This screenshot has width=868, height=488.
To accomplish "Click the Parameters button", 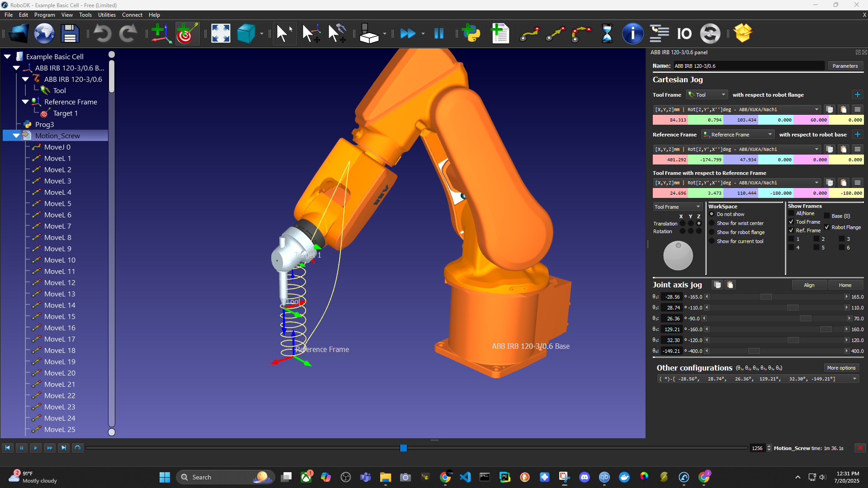I will point(845,66).
